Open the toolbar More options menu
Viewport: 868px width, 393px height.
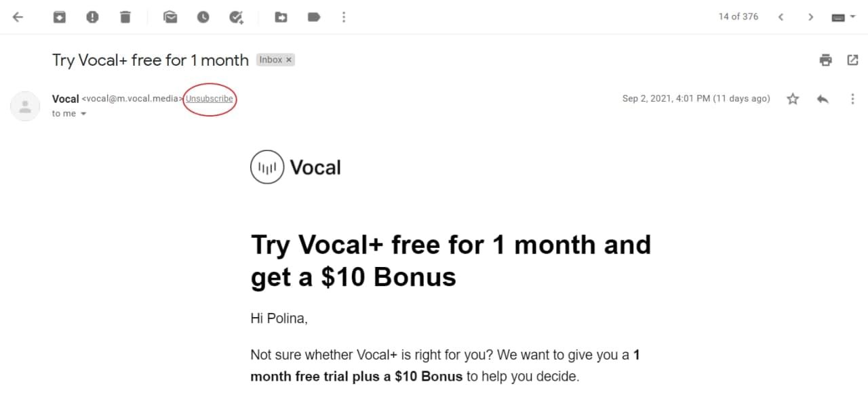click(x=344, y=17)
